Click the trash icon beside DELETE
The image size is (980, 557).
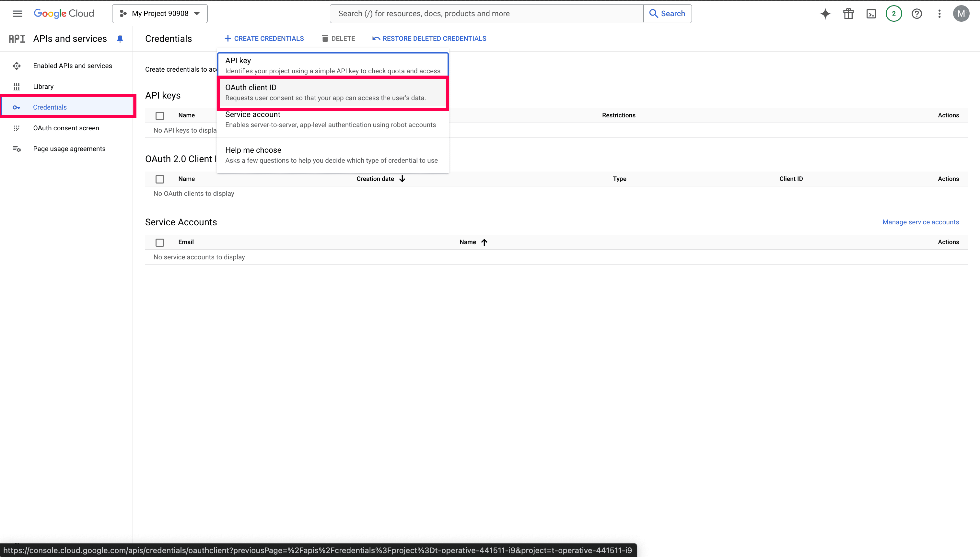click(325, 39)
